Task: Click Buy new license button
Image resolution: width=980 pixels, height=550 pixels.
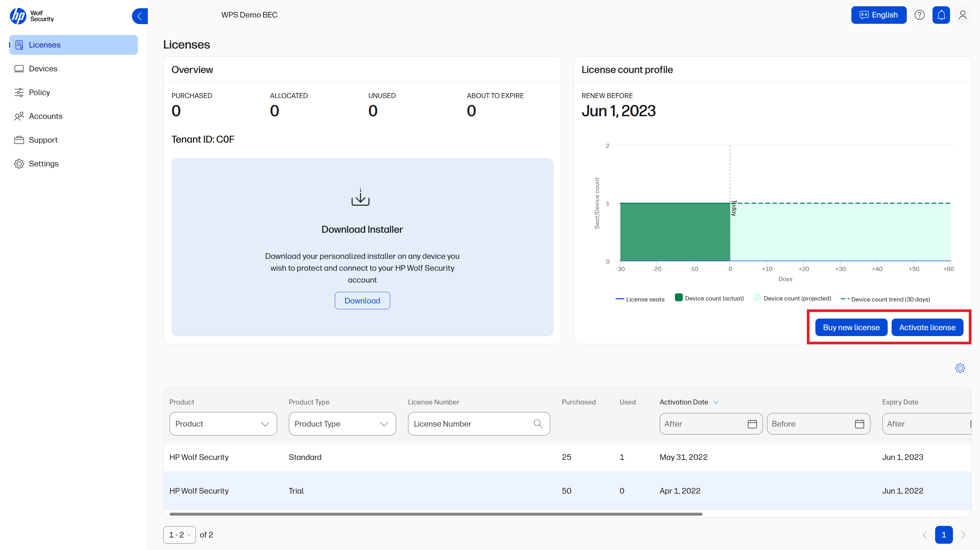Action: click(x=851, y=327)
